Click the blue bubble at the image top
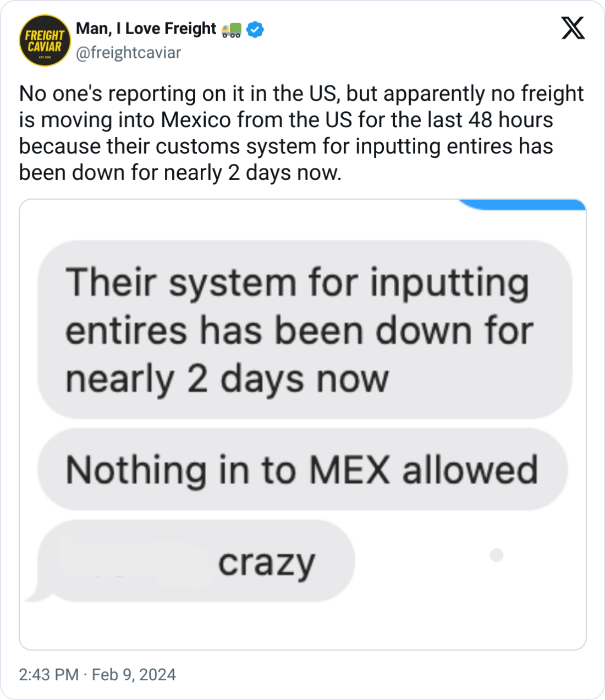 point(522,205)
